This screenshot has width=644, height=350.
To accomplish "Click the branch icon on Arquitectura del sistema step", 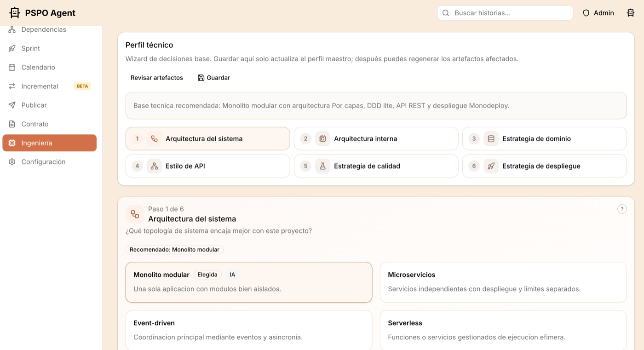I will 154,138.
